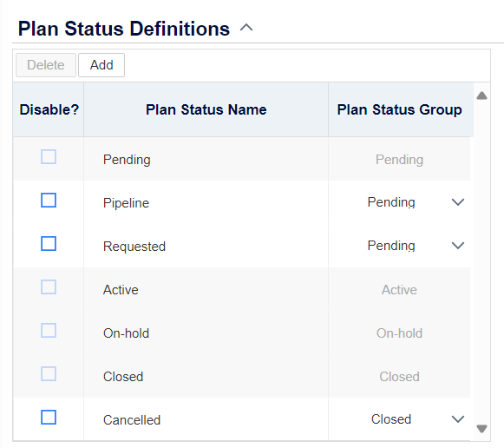Image resolution: width=504 pixels, height=448 pixels.
Task: Open Plan Status Group dropdown for Pipeline
Action: tap(399, 202)
